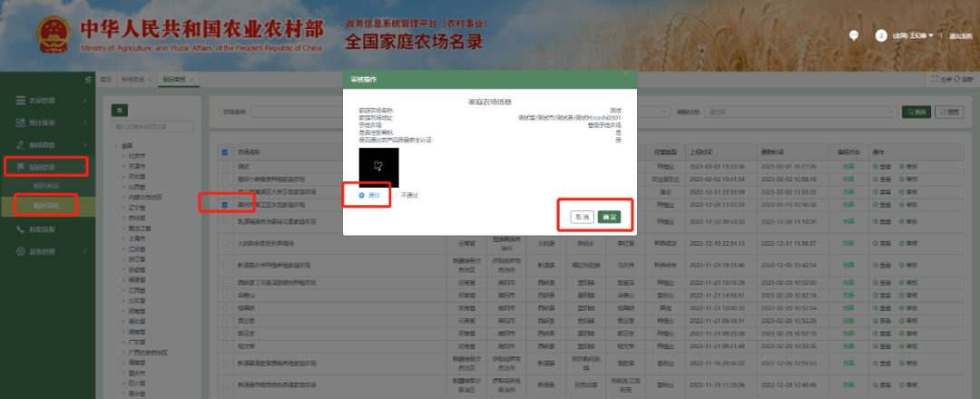Open the 赋码查询 submenu item
Screen dimensions: 980x399
[45, 186]
